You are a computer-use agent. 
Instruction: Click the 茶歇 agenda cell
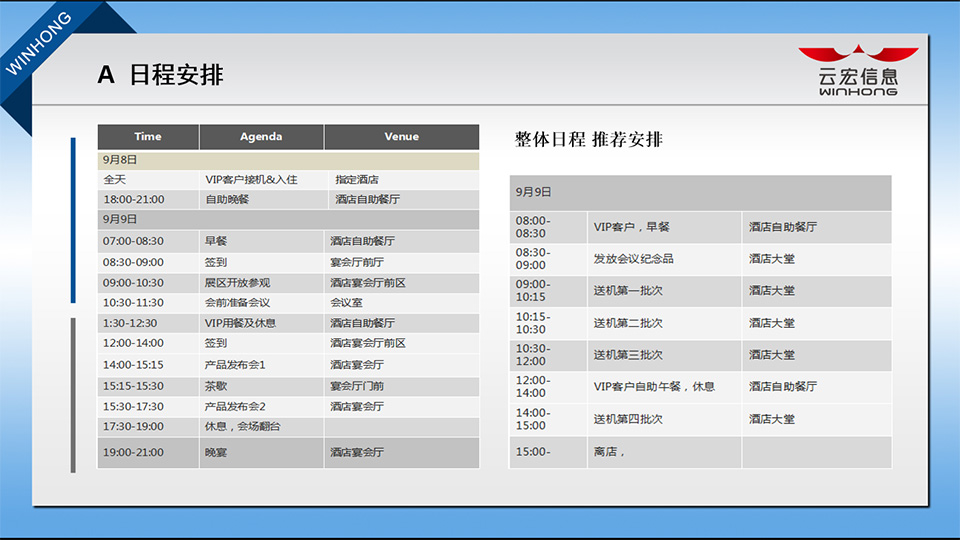(216, 386)
